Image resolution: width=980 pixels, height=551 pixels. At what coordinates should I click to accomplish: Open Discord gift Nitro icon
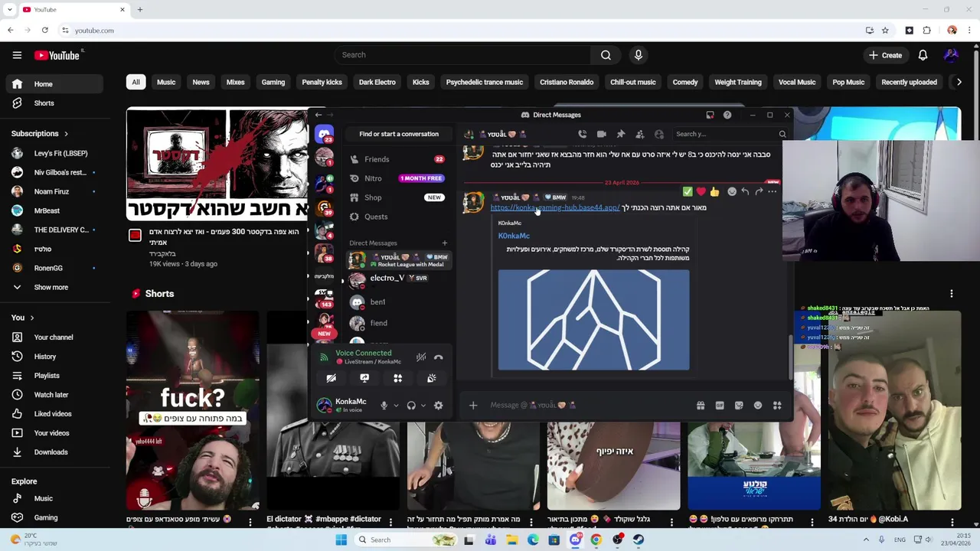coord(701,406)
